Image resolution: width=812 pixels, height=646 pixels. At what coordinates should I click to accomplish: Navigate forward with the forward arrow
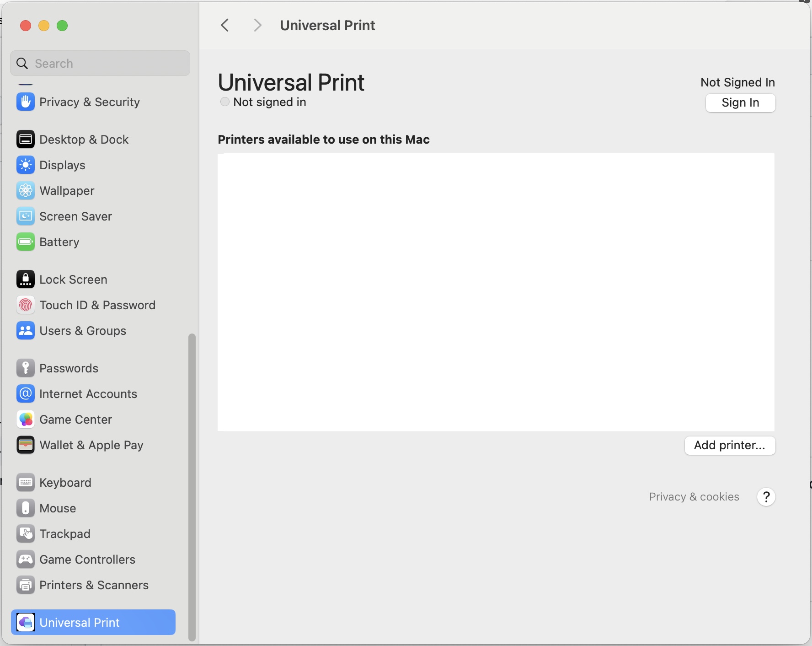pos(257,25)
